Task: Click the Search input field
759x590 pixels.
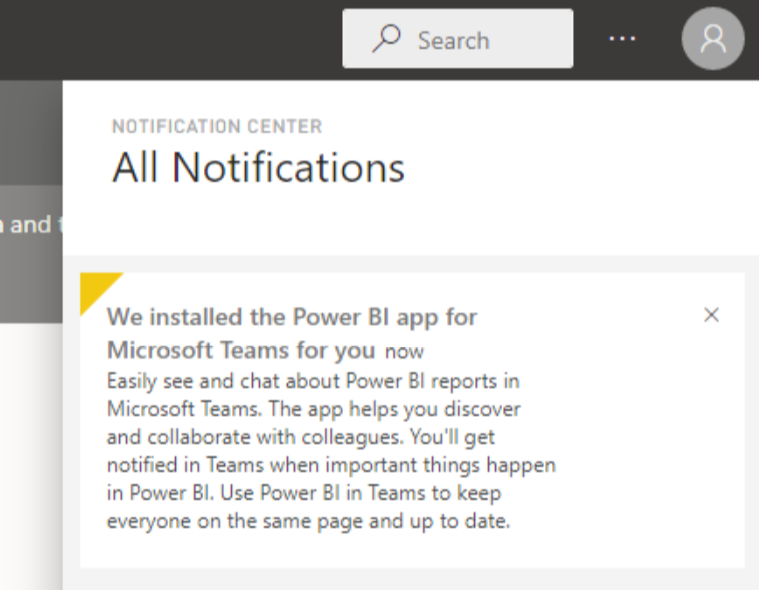Action: click(x=457, y=39)
